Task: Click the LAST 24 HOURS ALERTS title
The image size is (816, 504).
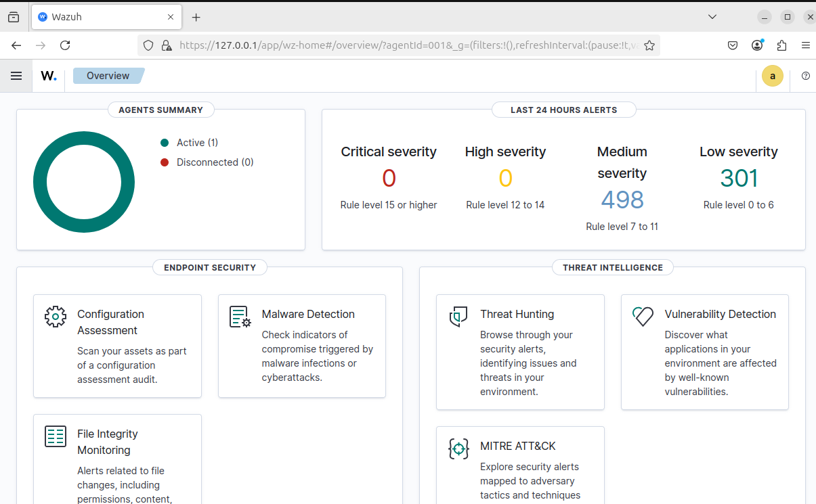Action: pos(564,110)
